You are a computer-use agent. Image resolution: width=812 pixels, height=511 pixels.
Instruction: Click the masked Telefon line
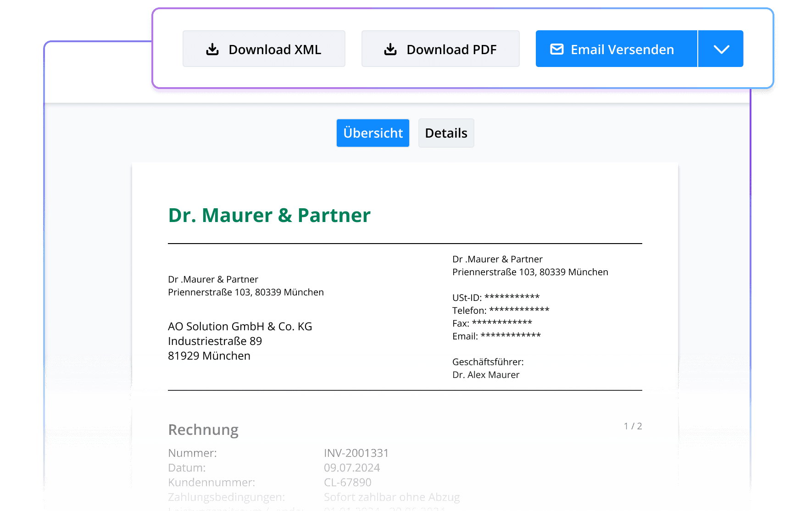501,310
